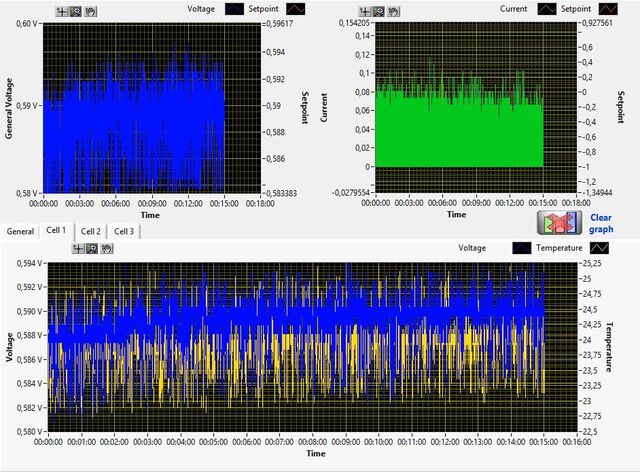The height and width of the screenshot is (472, 640).
Task: Click Voltage legend label on Cell 1 graph
Action: click(x=472, y=248)
